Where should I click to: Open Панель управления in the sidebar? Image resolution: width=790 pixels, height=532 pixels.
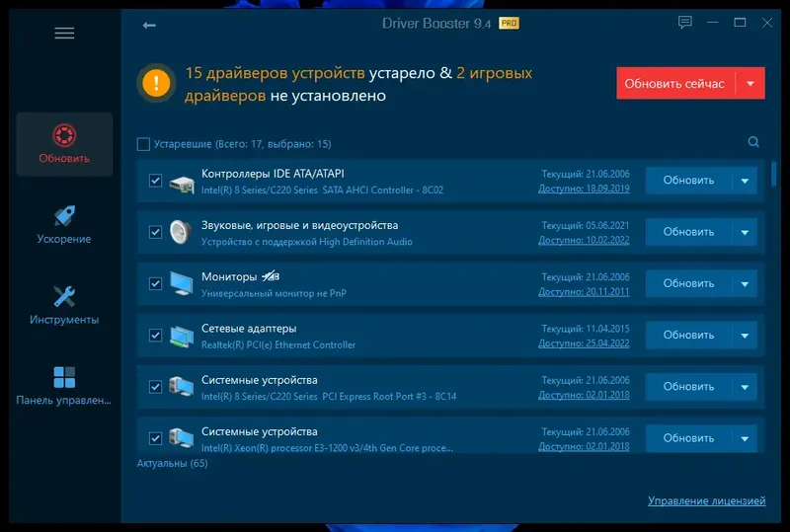pyautogui.click(x=64, y=386)
